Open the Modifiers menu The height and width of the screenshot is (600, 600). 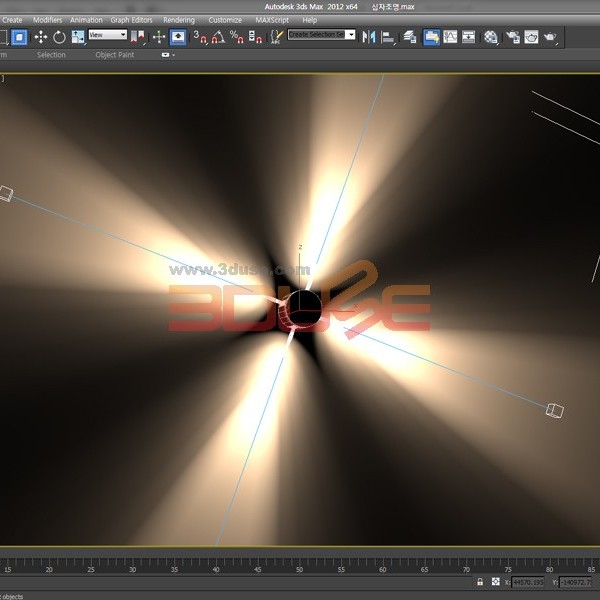[x=47, y=19]
